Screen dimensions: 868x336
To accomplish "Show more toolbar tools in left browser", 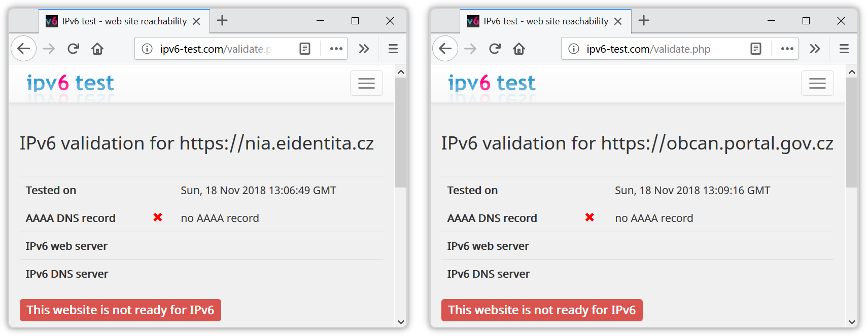I will point(364,49).
